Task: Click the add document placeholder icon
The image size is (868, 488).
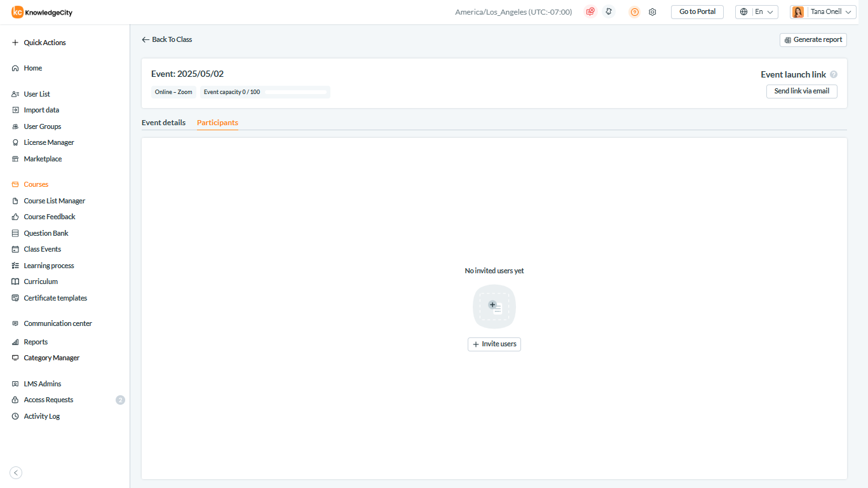Action: [x=494, y=307]
